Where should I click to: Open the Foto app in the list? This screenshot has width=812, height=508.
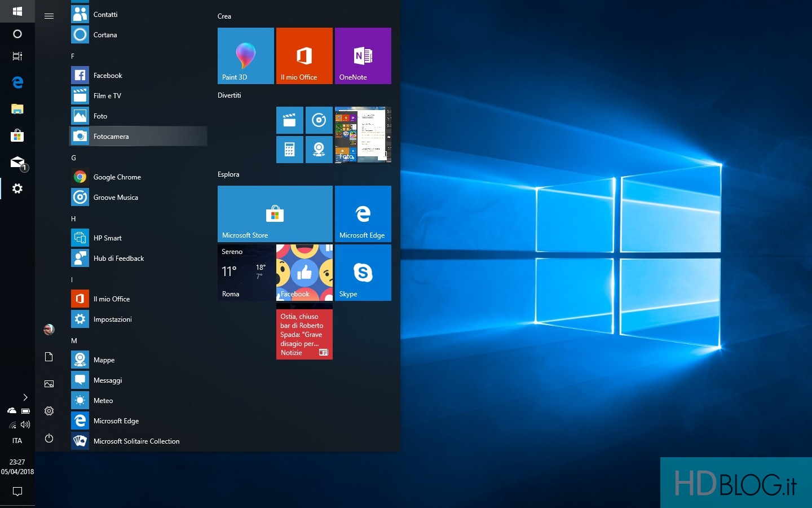pyautogui.click(x=138, y=116)
